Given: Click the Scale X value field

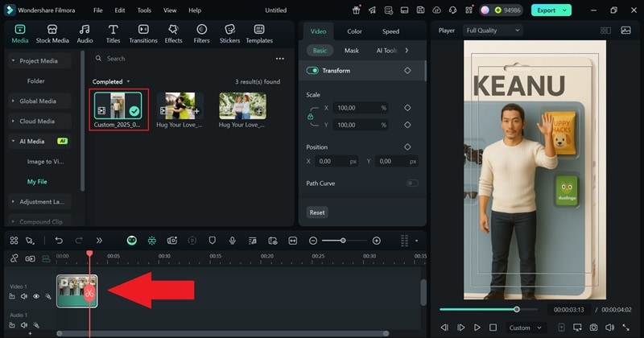Looking at the screenshot, I should (360, 108).
